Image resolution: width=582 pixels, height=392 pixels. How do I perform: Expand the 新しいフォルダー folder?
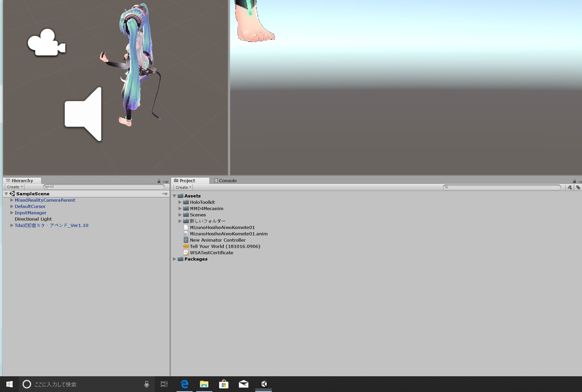(x=180, y=221)
